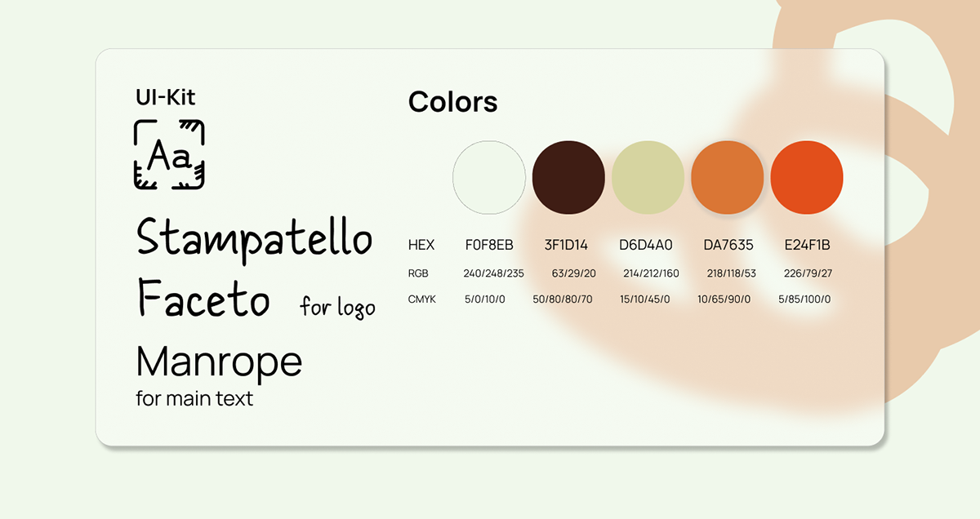The width and height of the screenshot is (980, 519).
Task: Click the CMYK value 15/10/45/0
Action: (644, 299)
